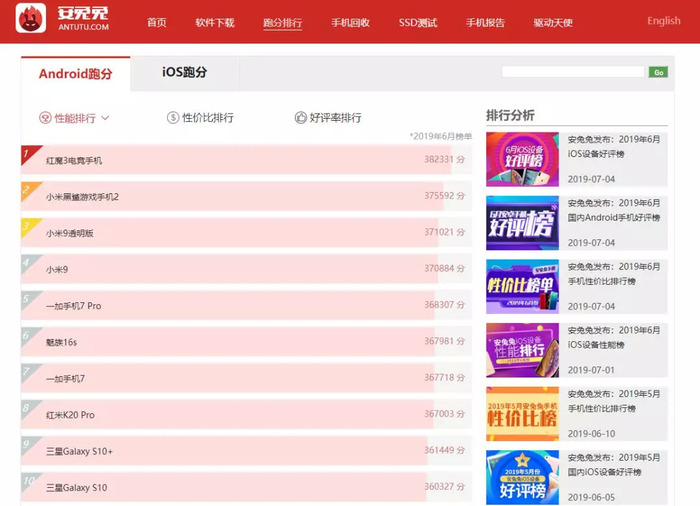Click the 375592 分 score

coord(444,196)
